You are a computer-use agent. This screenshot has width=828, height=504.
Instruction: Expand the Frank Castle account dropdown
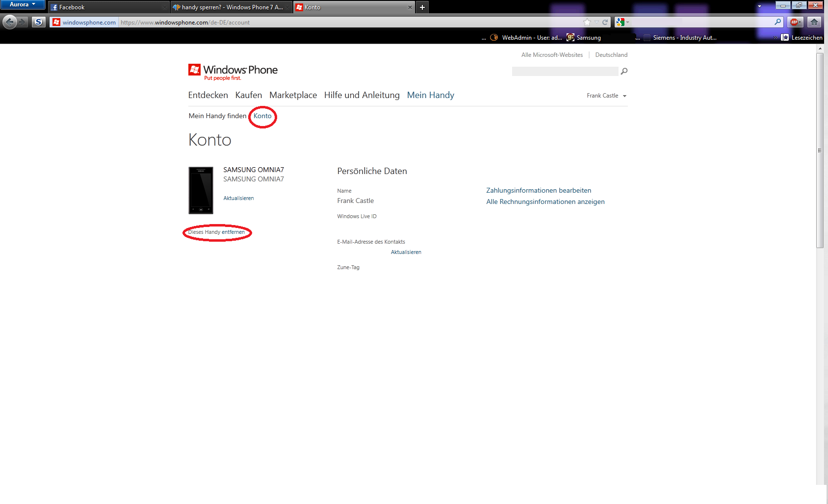click(607, 96)
